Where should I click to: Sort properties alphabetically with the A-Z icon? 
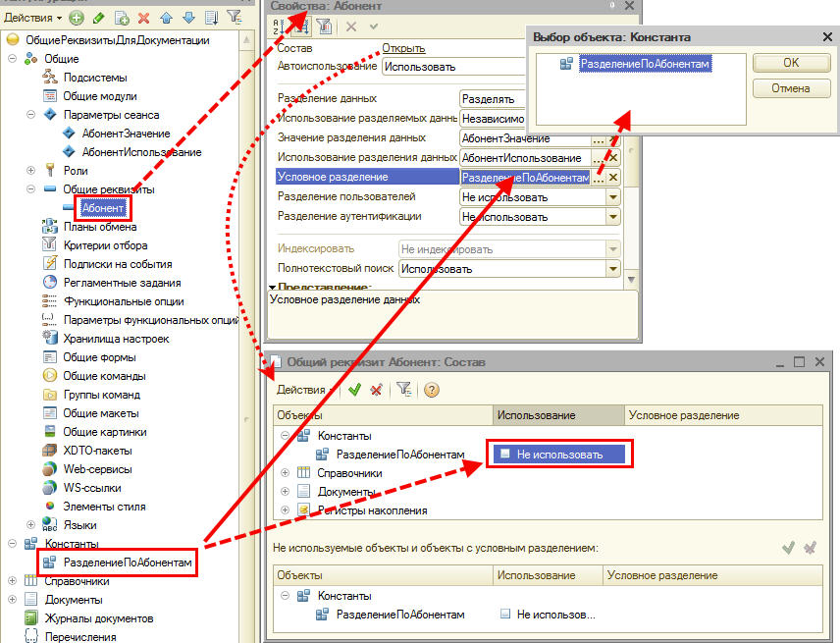coord(279,27)
